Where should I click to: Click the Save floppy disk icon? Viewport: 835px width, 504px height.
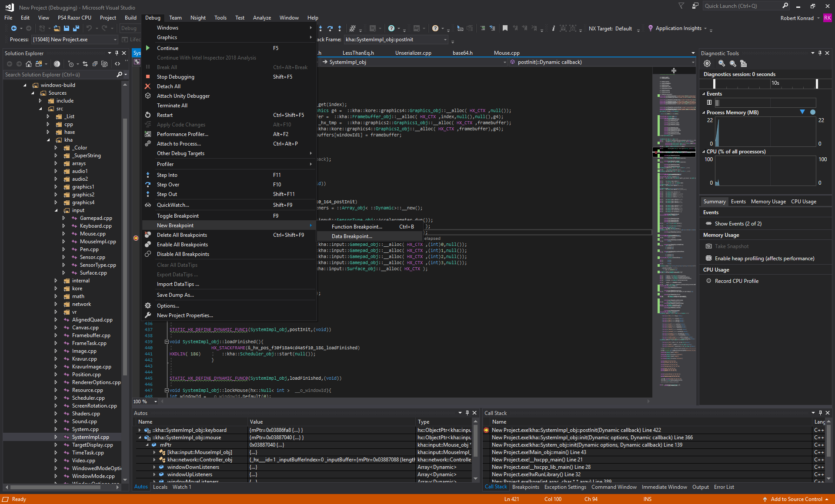67,28
